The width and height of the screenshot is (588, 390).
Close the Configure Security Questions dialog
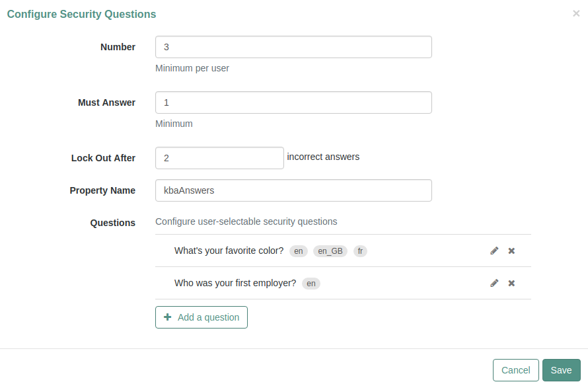(x=576, y=13)
